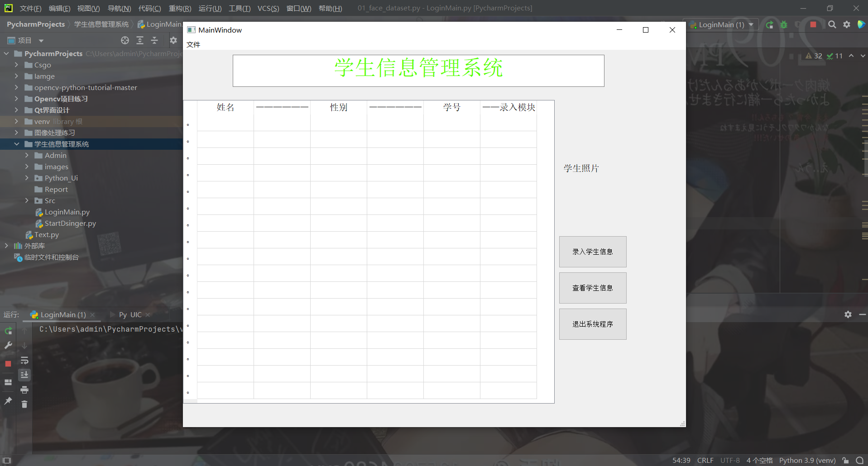Click the 退出系统程序 button
This screenshot has height=466, width=868.
[592, 324]
